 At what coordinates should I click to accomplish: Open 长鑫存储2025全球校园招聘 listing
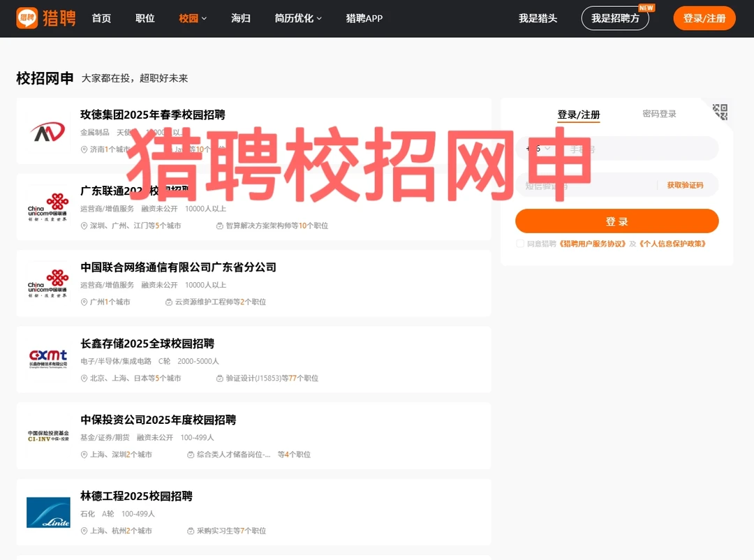coord(147,344)
